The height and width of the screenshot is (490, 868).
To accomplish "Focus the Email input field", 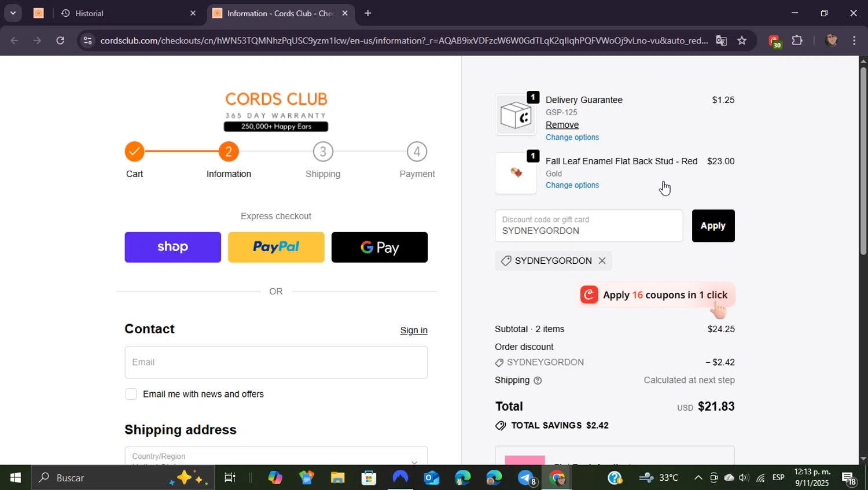I will point(276,362).
